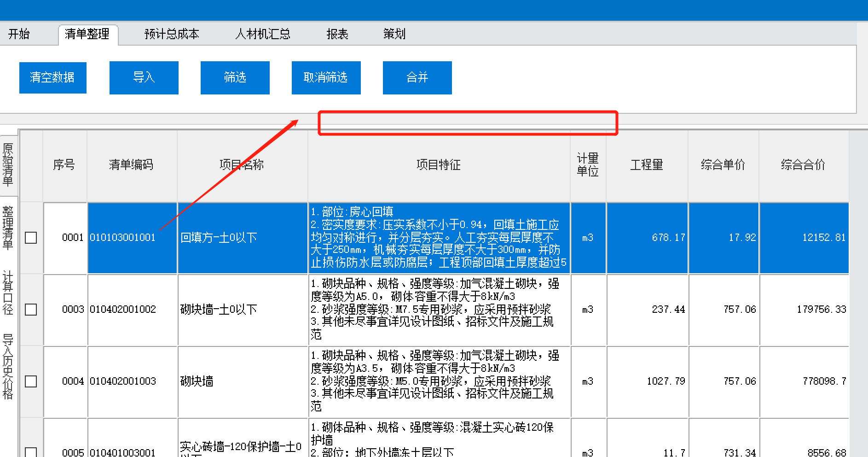Open the 原始清单 side tab
Screen dimensions: 868x457
pyautogui.click(x=8, y=164)
